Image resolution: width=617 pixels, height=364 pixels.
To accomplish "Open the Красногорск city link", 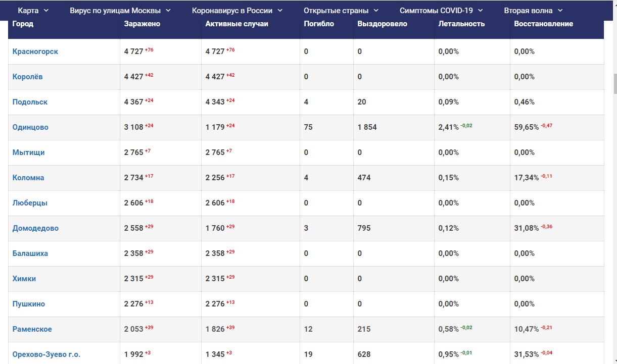I will (35, 51).
